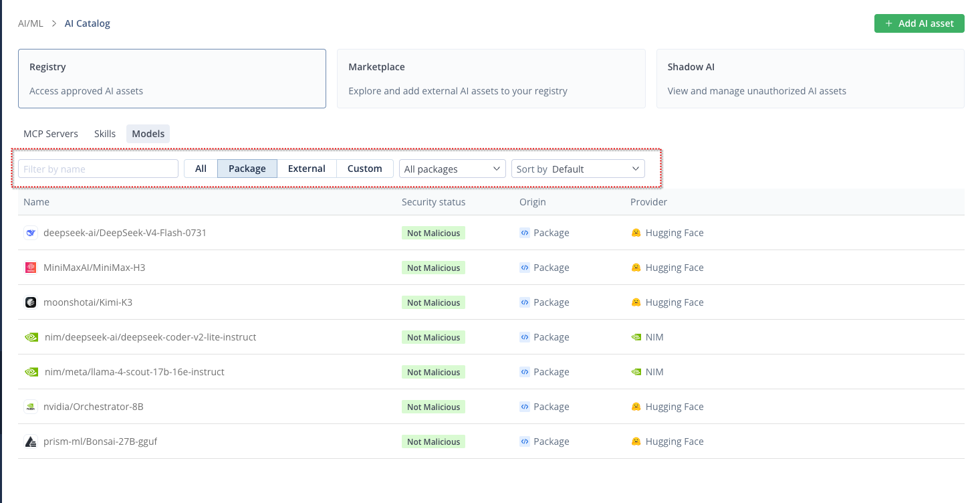Click Hugging Face text in Kimi-K3 row
The height and width of the screenshot is (503, 980).
[x=675, y=302]
